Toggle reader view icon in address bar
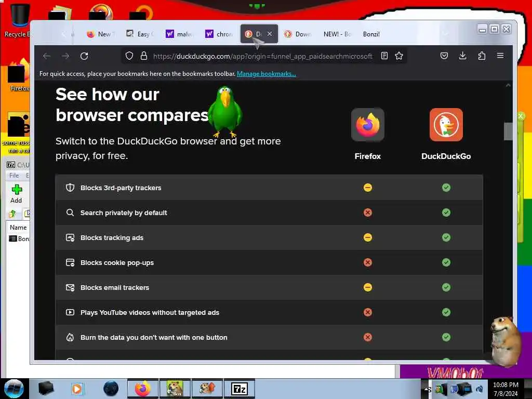Image resolution: width=532 pixels, height=399 pixels. [x=384, y=56]
